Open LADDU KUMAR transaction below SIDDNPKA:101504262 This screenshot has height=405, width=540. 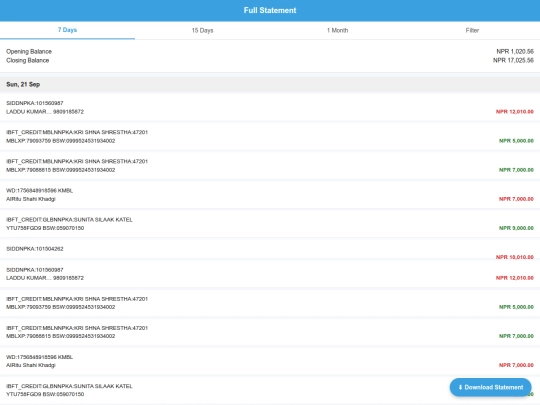(270, 274)
